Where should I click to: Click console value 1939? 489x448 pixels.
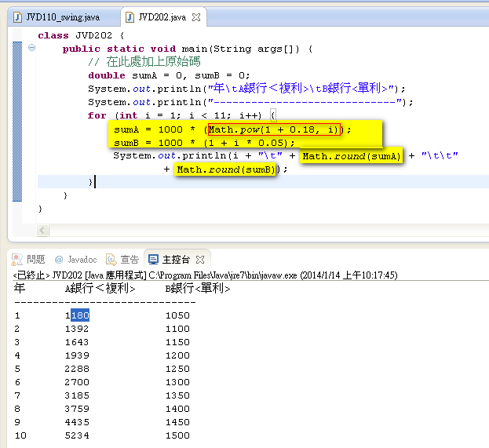point(77,355)
